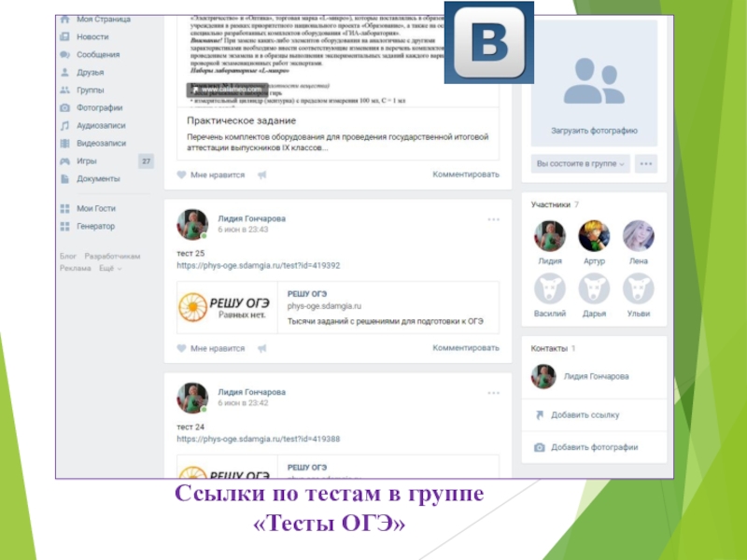Click the Генератор grid icon
This screenshot has width=747, height=560.
click(64, 226)
